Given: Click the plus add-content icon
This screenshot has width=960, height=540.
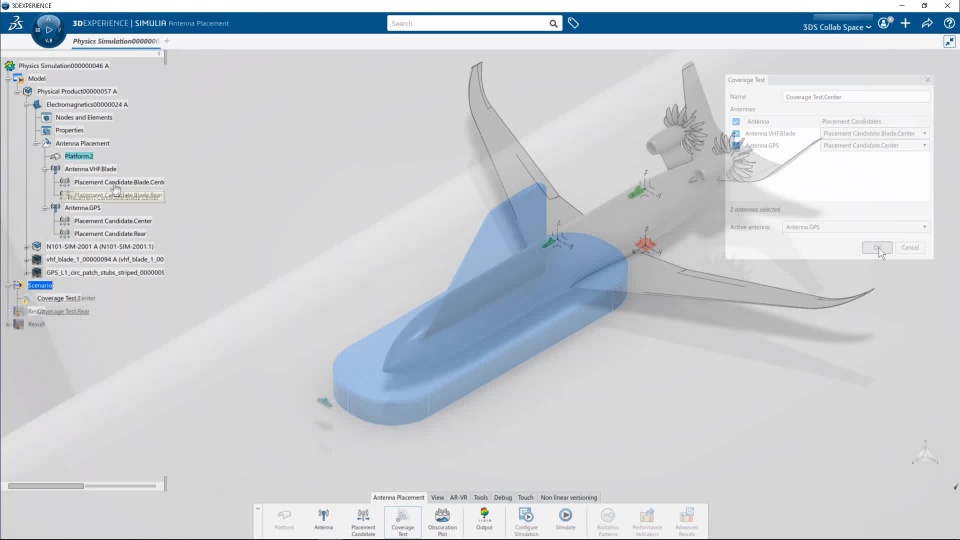Looking at the screenshot, I should click(x=906, y=23).
